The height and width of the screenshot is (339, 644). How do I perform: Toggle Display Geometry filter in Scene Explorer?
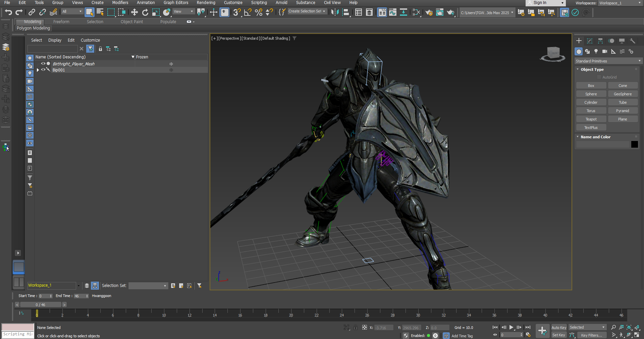tap(30, 58)
